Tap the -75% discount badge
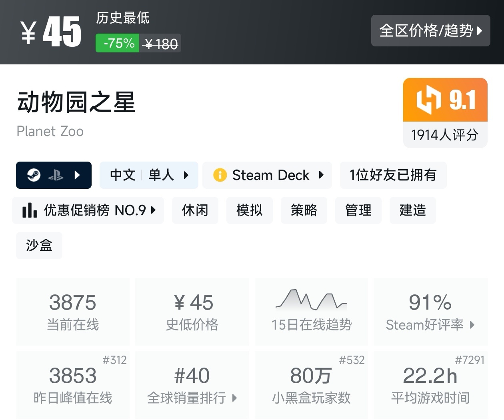 pyautogui.click(x=118, y=43)
